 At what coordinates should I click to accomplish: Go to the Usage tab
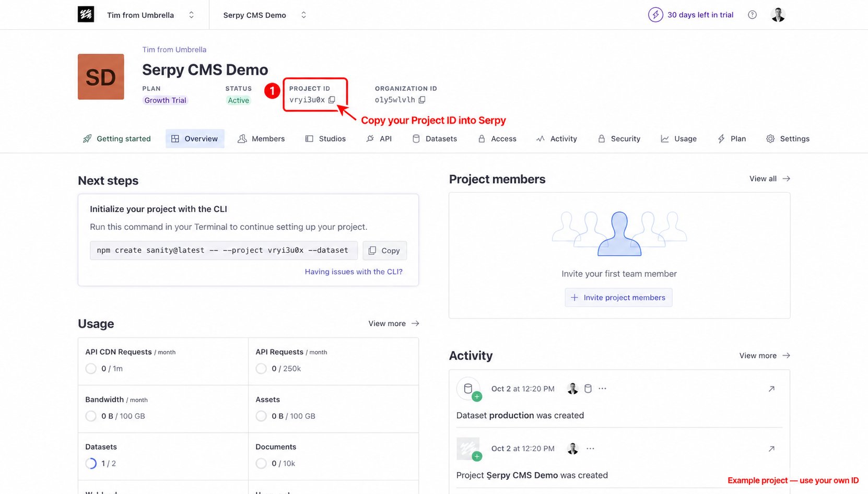click(678, 138)
